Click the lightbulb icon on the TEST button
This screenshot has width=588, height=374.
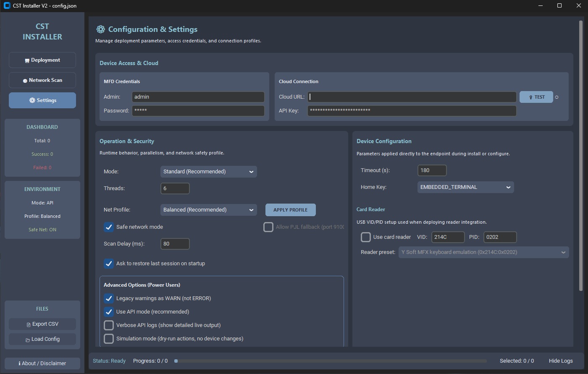531,97
